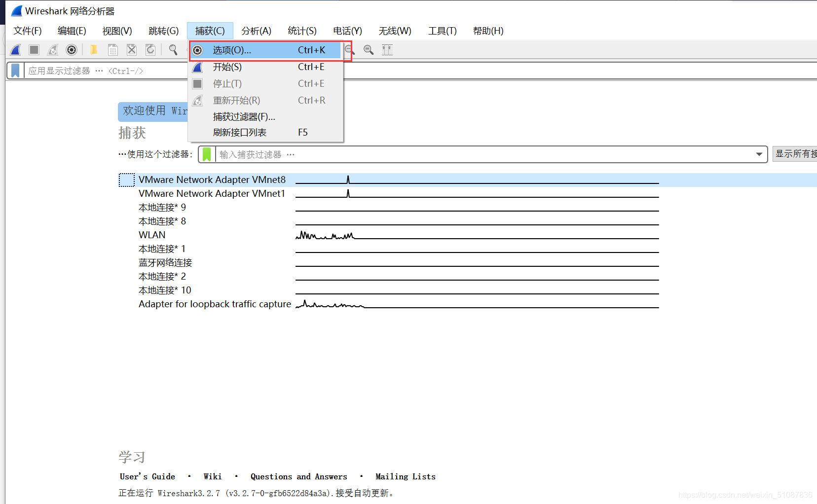Choose 刷新接口列表 menu entry
The height and width of the screenshot is (504, 817).
click(265, 133)
